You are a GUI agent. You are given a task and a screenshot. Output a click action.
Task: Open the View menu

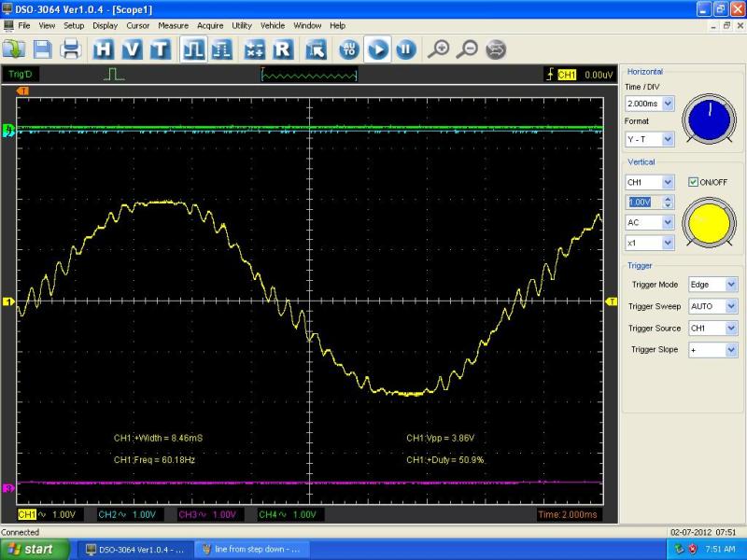pyautogui.click(x=47, y=25)
